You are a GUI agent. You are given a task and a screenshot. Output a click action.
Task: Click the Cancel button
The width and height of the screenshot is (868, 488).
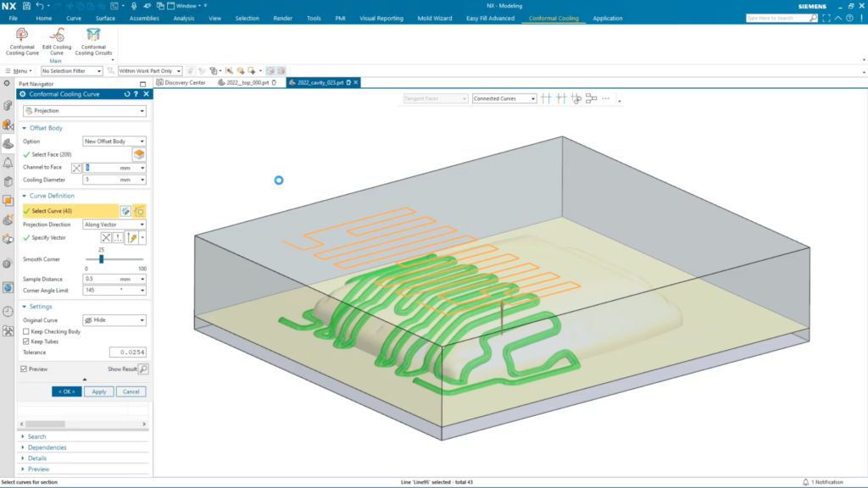[131, 391]
